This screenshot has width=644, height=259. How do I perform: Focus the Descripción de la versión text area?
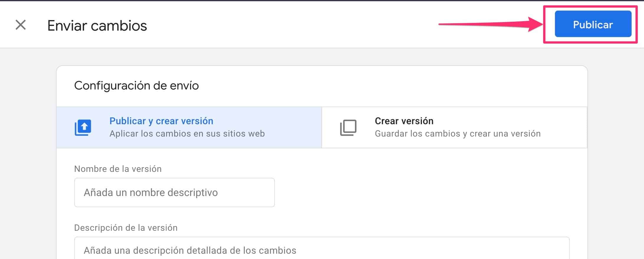(x=322, y=248)
